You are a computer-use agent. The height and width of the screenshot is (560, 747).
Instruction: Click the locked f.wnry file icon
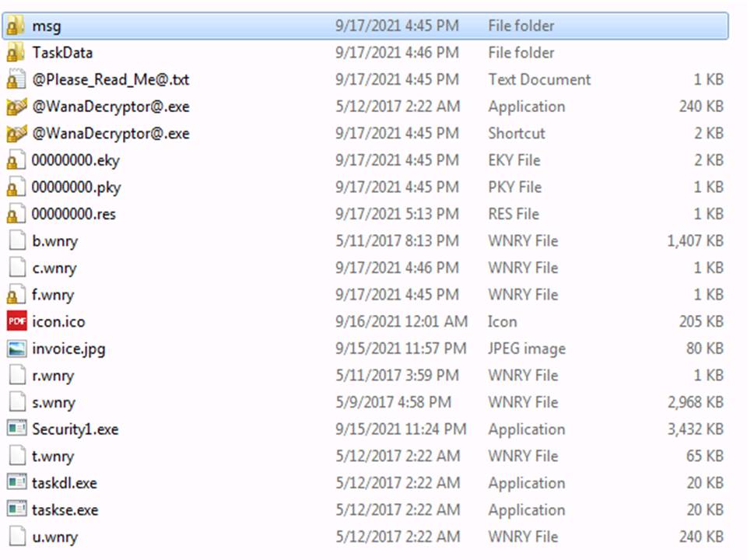point(16,295)
